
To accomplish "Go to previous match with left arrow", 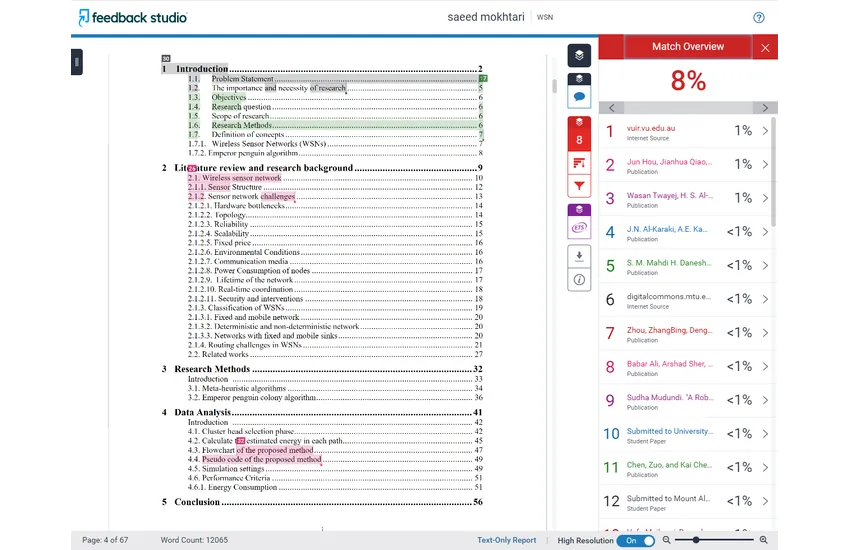I will tap(611, 108).
